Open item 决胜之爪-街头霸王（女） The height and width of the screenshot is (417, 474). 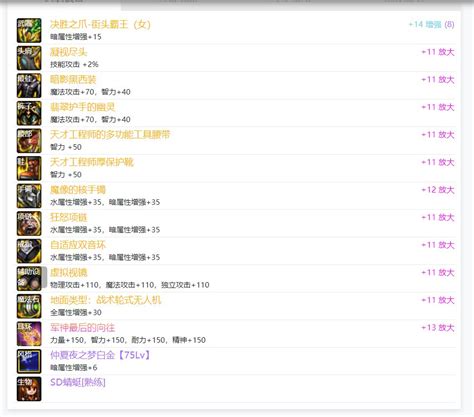[x=100, y=24]
